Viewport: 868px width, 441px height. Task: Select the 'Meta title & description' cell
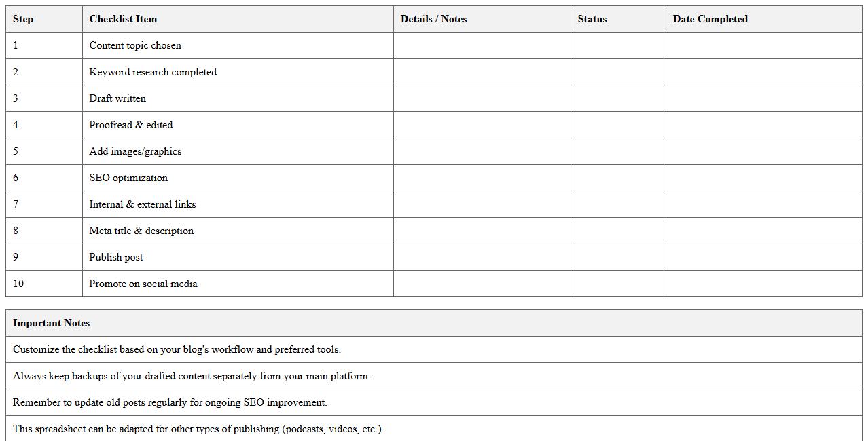[141, 231]
